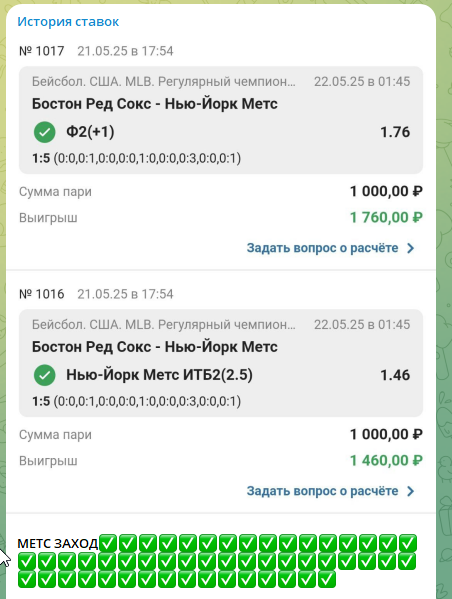Click first checkmark emoji after МЕТС ЗАХОД
The height and width of the screenshot is (599, 452).
(108, 543)
